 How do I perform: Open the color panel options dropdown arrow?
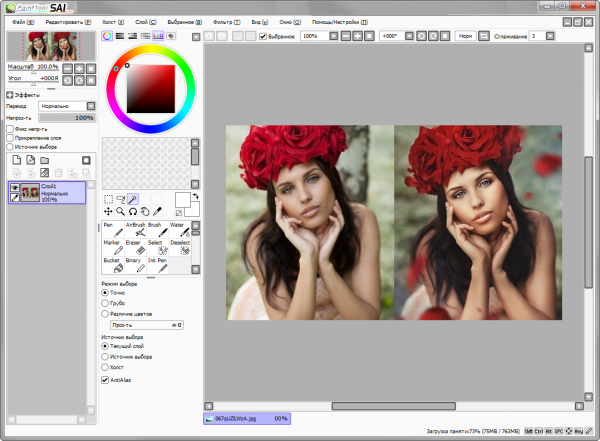point(196,37)
